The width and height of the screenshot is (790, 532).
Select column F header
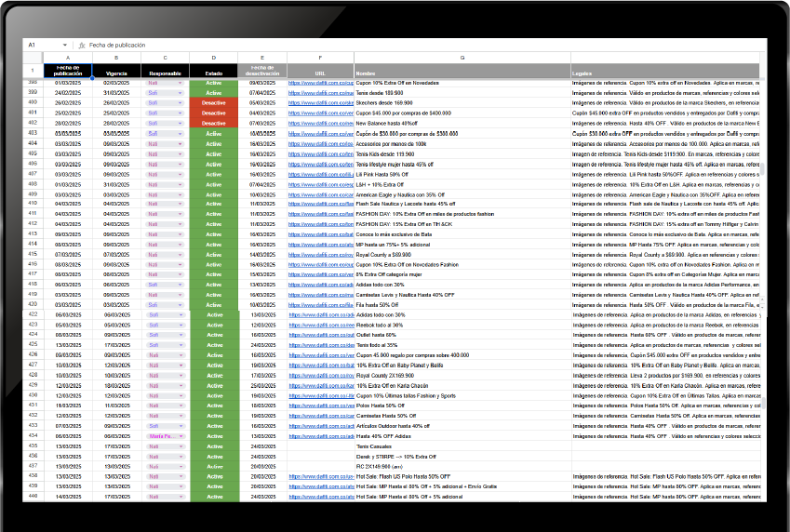[x=320, y=58]
